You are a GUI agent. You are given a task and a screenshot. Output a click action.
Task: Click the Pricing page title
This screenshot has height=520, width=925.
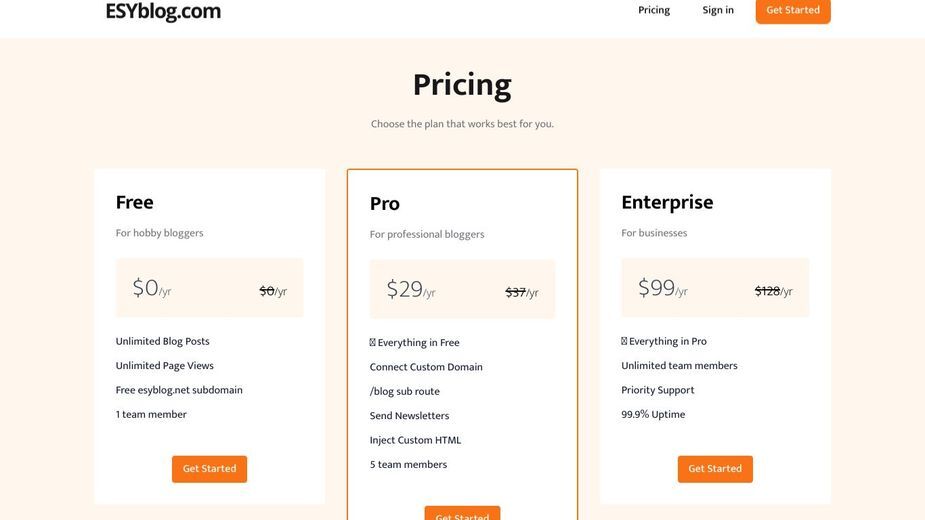(x=462, y=85)
